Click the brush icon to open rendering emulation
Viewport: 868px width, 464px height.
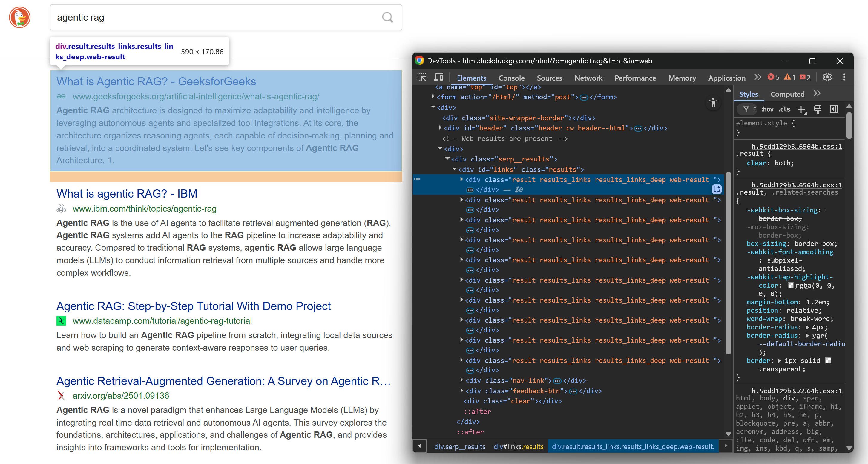point(818,110)
